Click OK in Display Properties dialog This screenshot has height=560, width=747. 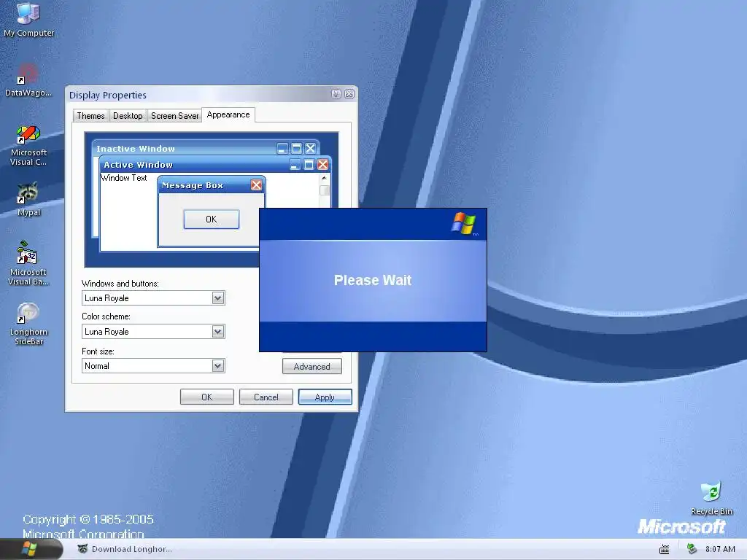(x=206, y=397)
